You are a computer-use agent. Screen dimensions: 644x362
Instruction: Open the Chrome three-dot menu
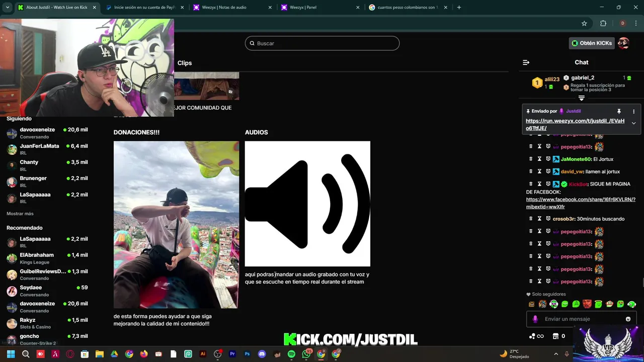[x=635, y=23]
